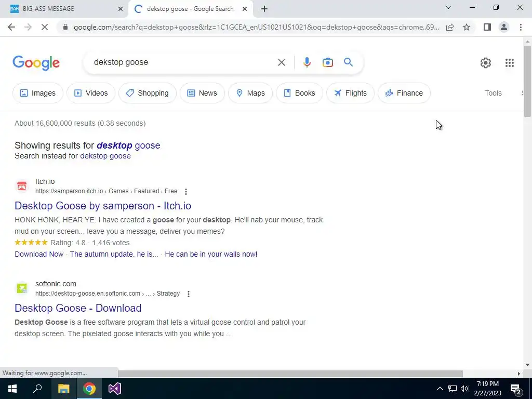
Task: Open 'Desktop Goose by samperson - Itch.io'
Action: point(103,206)
